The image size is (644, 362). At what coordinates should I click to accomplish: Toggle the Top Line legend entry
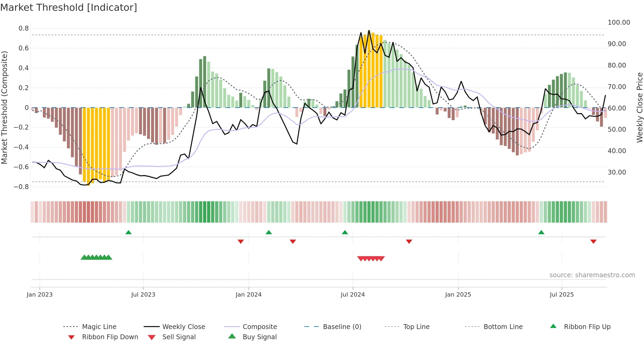(407, 327)
